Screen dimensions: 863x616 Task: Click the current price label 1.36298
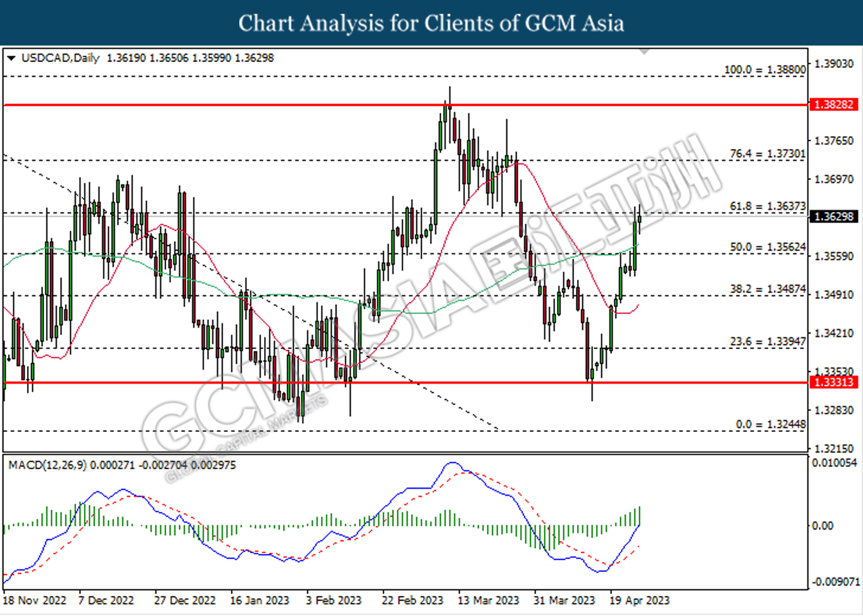coord(834,216)
